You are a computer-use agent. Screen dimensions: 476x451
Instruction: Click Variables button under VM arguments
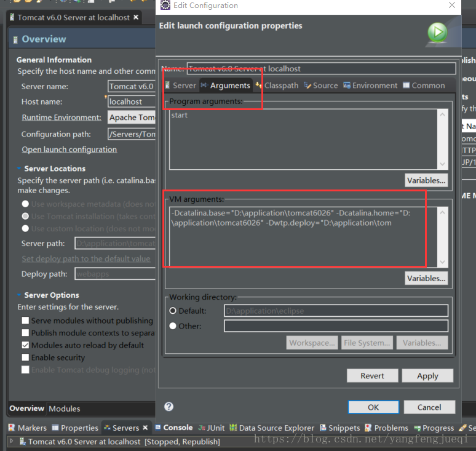(426, 278)
